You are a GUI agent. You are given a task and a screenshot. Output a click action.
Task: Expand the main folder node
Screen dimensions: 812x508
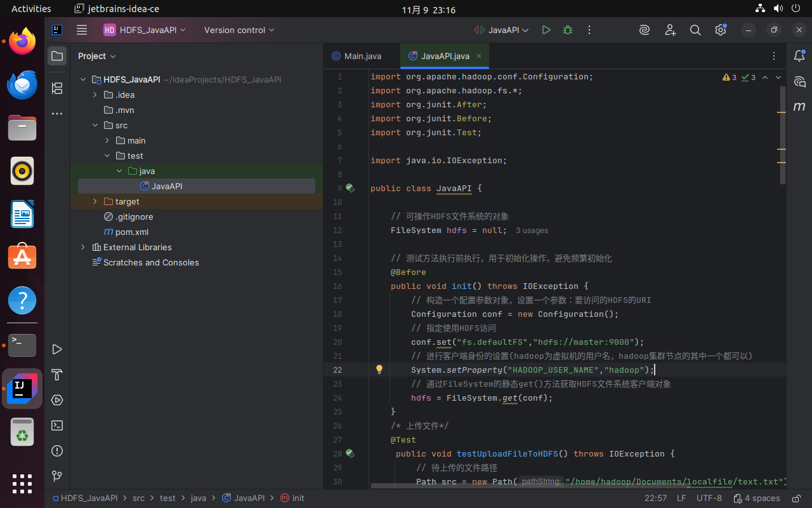[x=107, y=140]
